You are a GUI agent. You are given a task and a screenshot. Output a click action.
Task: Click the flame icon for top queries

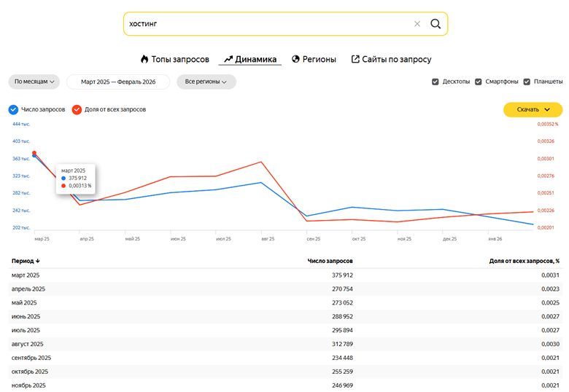pos(144,59)
